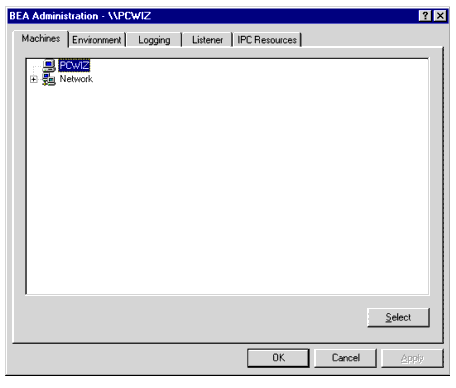Open the Environment tab
The width and height of the screenshot is (456, 388).
(97, 40)
